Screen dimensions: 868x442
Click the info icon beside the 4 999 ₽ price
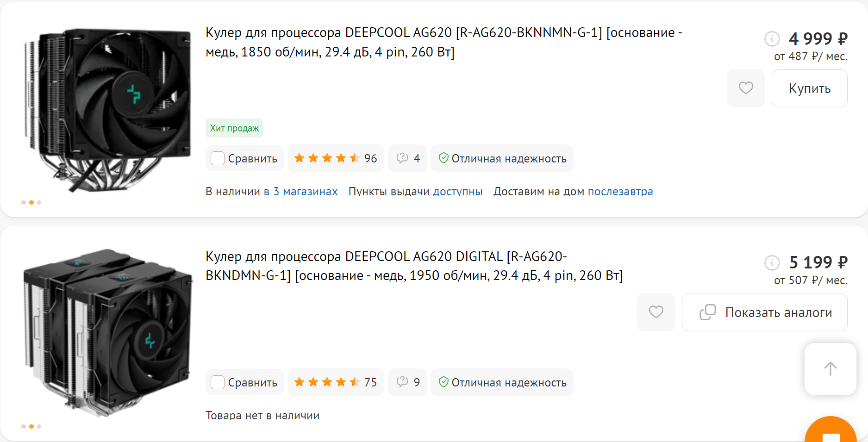[x=772, y=39]
